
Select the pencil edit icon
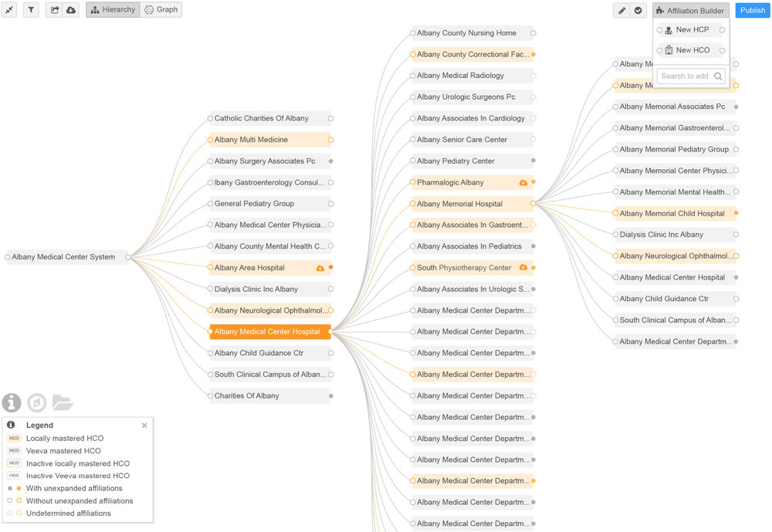[x=621, y=10]
